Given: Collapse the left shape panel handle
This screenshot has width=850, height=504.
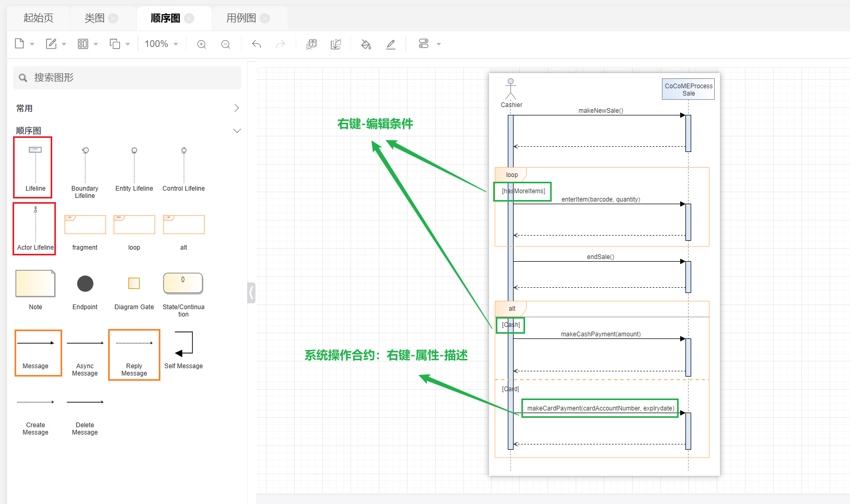Looking at the screenshot, I should (x=251, y=293).
